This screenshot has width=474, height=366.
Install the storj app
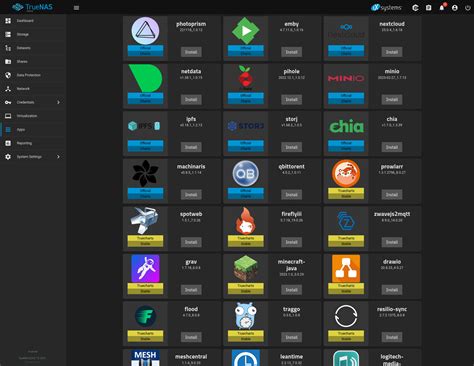tap(291, 147)
